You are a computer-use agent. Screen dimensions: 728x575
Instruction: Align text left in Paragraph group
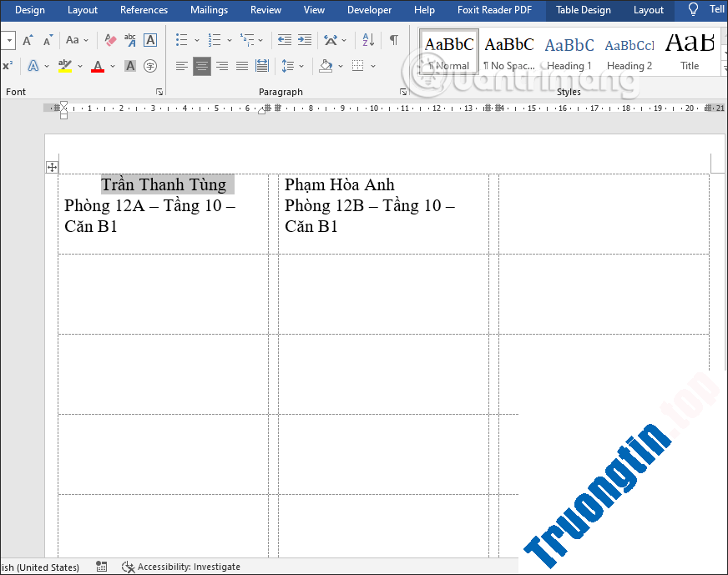click(182, 67)
